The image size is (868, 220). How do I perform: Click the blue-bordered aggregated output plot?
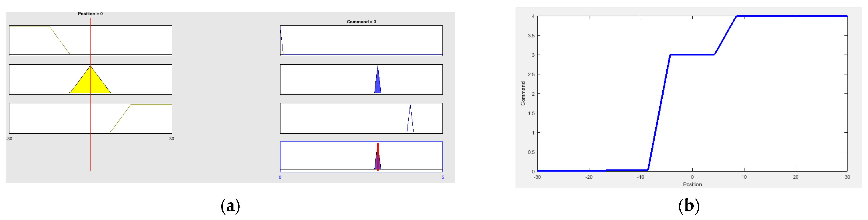(x=361, y=157)
